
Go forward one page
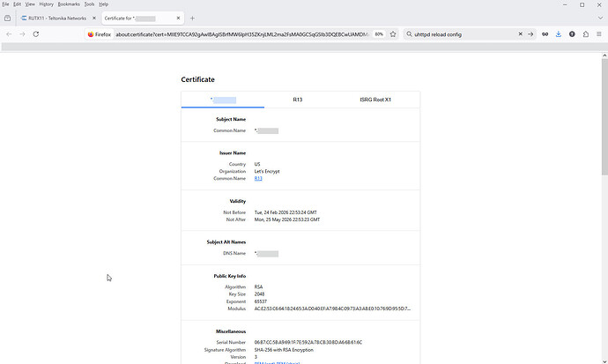[23, 34]
